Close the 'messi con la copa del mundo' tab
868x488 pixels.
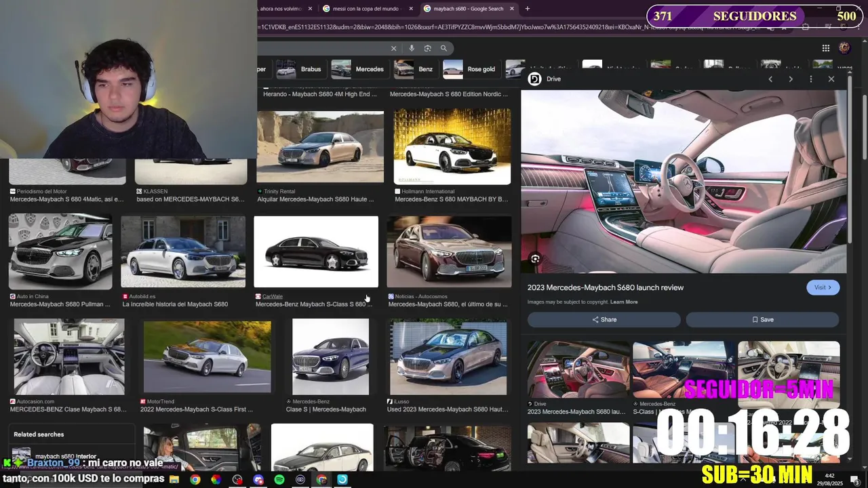[x=411, y=9]
